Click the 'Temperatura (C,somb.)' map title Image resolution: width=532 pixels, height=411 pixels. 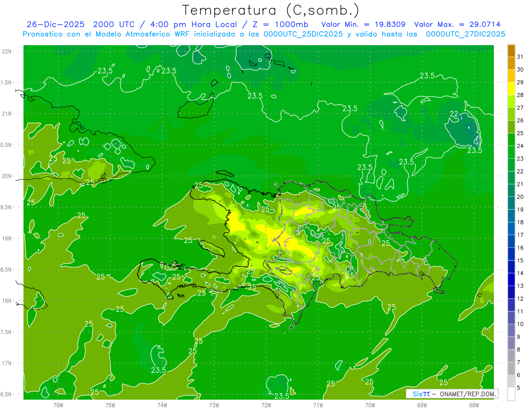tap(271, 10)
